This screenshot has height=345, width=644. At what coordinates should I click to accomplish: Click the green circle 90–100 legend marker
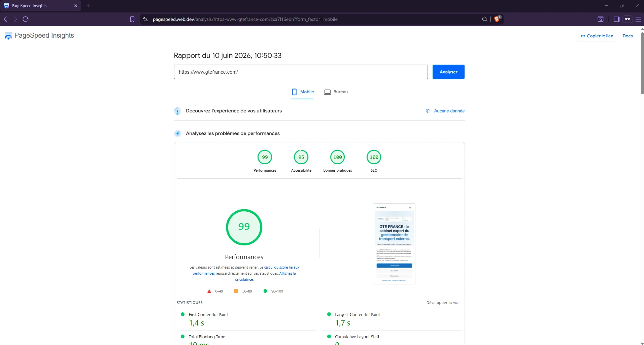point(265,291)
